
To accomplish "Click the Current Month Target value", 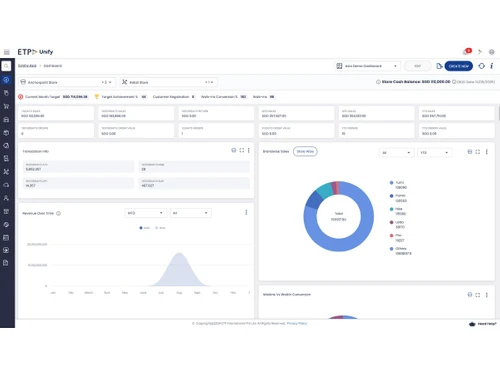I will (x=75, y=97).
